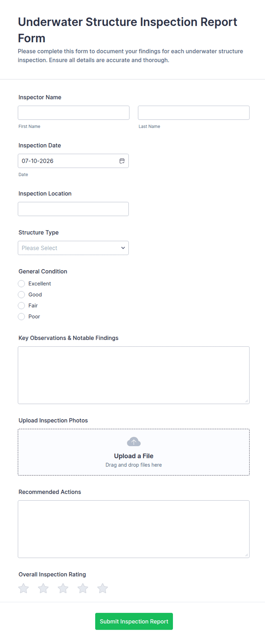Pick the Poor condition option
265x644 pixels.
point(21,317)
